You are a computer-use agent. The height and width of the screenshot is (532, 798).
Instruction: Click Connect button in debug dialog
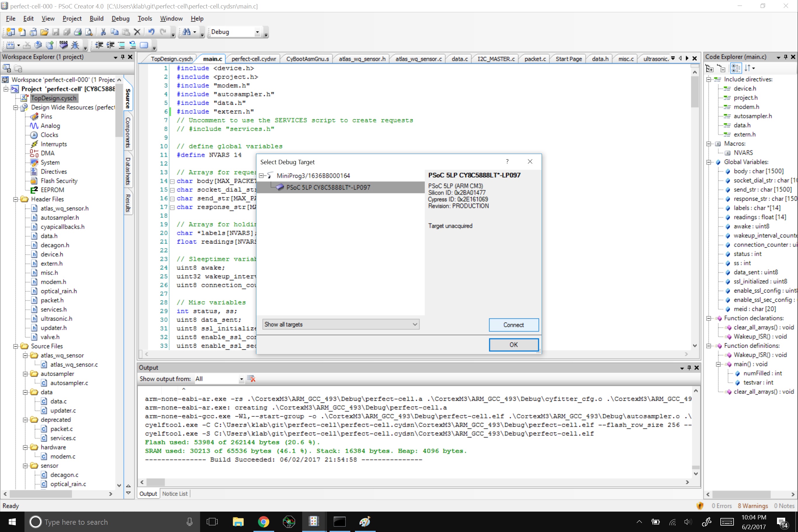coord(513,324)
